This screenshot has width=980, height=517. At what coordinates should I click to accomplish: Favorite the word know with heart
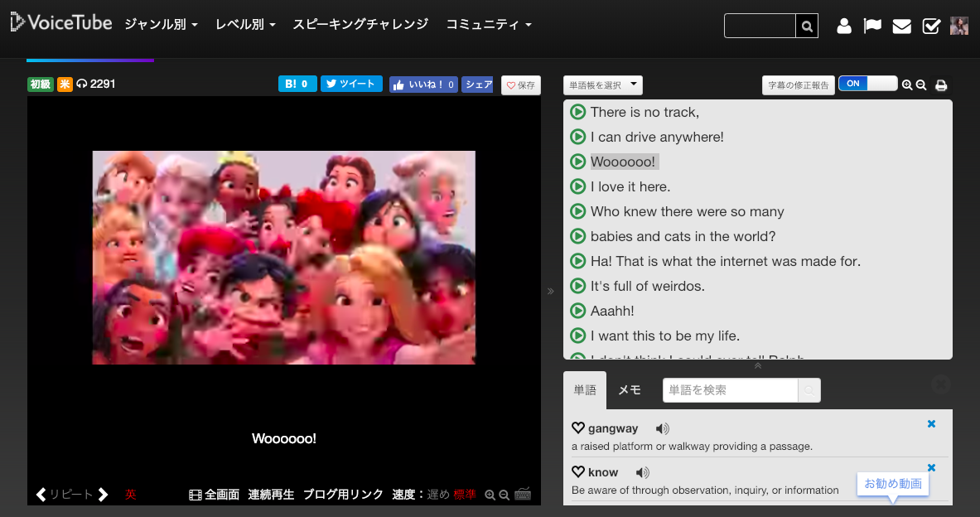pyautogui.click(x=578, y=472)
